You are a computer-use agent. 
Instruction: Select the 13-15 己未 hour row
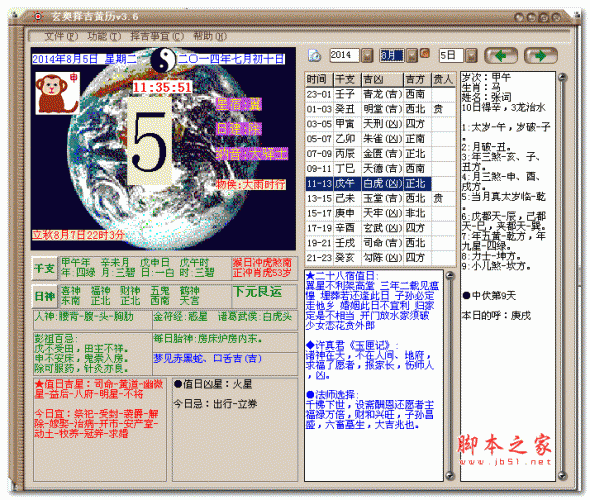coord(380,198)
